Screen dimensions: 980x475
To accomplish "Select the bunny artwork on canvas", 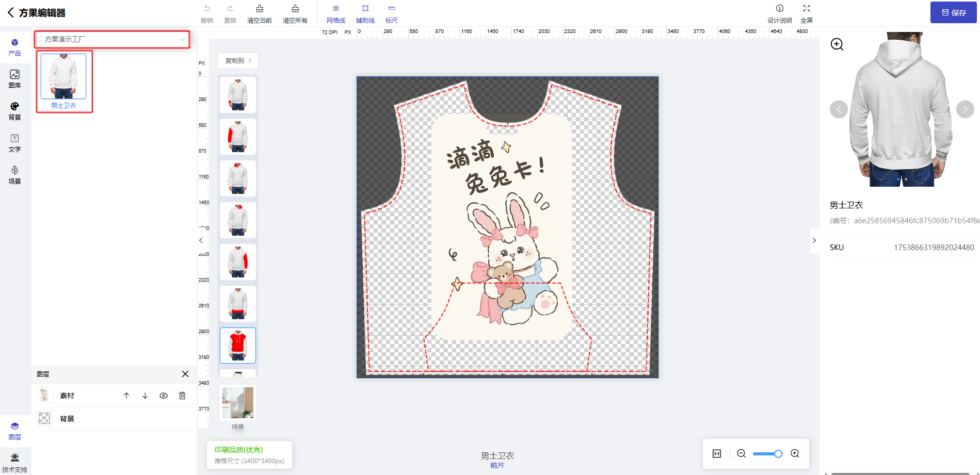I will pos(502,227).
